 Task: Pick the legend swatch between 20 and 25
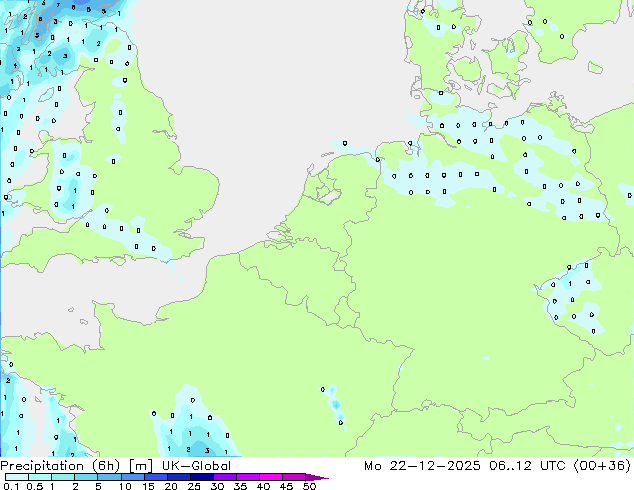coord(178,477)
